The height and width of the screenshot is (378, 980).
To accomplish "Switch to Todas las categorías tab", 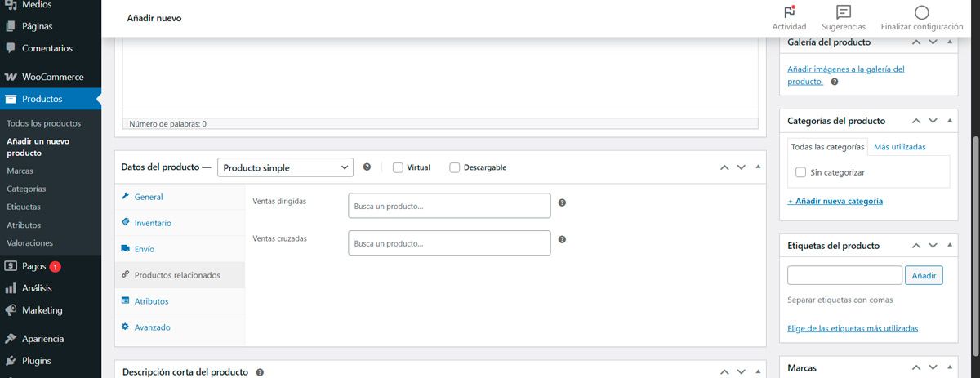I will point(827,147).
